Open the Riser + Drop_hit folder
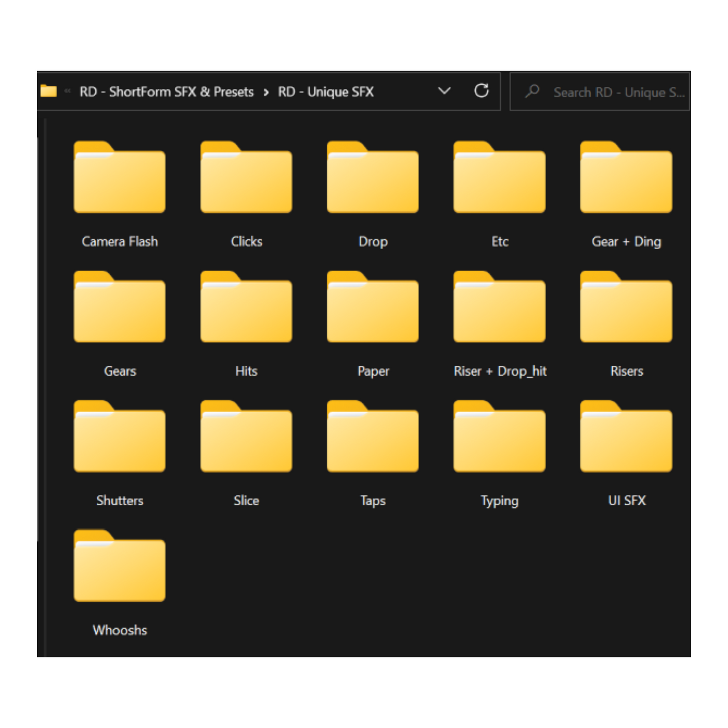Viewport: 728px width, 728px height. pos(499,307)
